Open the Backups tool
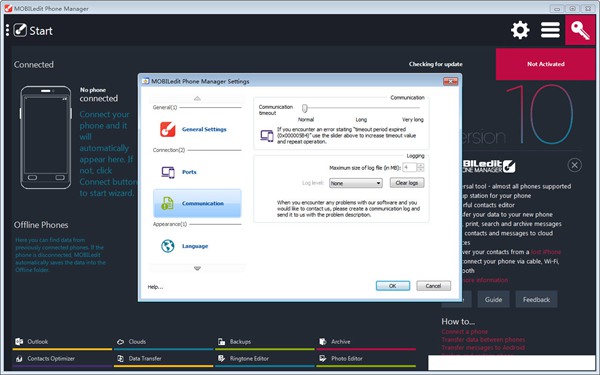Viewport: 600px width, 375px height. point(234,341)
